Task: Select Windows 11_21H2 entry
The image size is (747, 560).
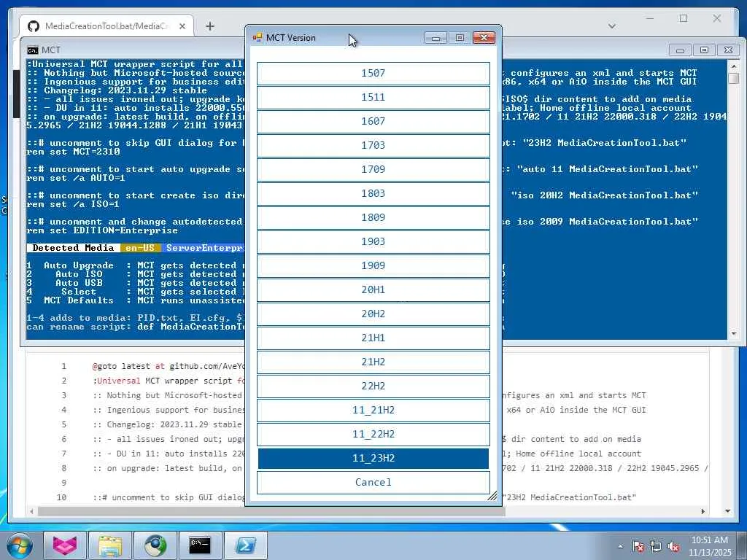Action: 373,410
